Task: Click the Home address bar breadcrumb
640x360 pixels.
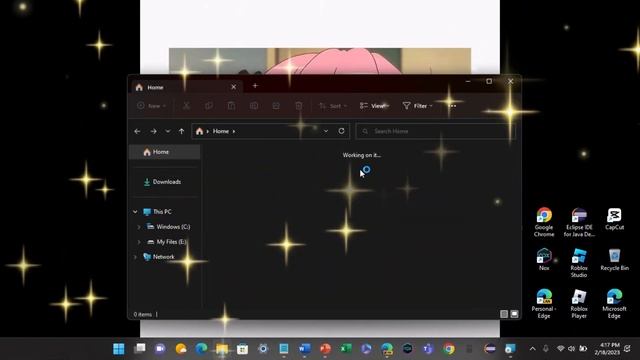Action: click(x=220, y=131)
